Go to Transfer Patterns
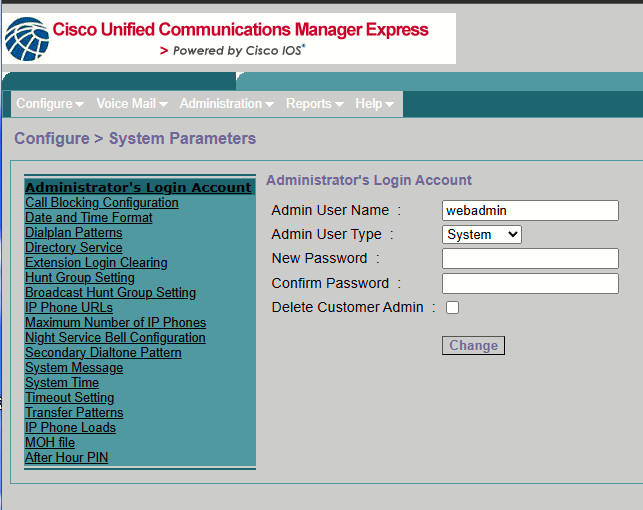The height and width of the screenshot is (510, 643). pyautogui.click(x=74, y=412)
